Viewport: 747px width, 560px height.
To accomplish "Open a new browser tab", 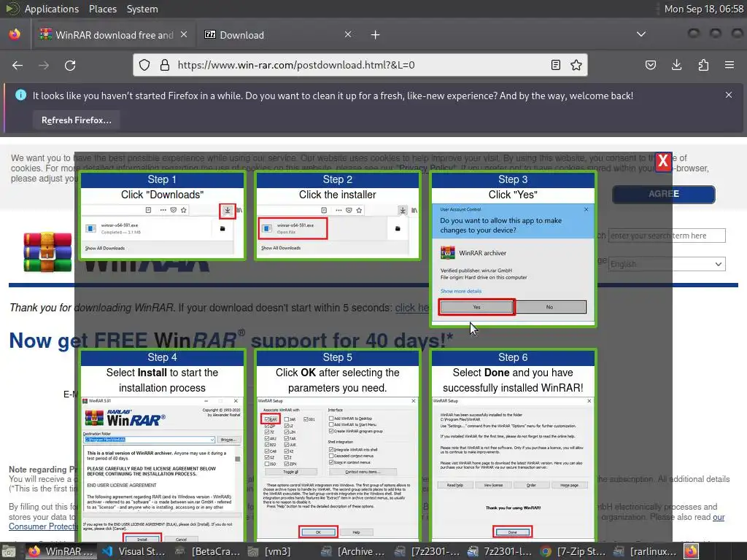I will click(x=376, y=35).
